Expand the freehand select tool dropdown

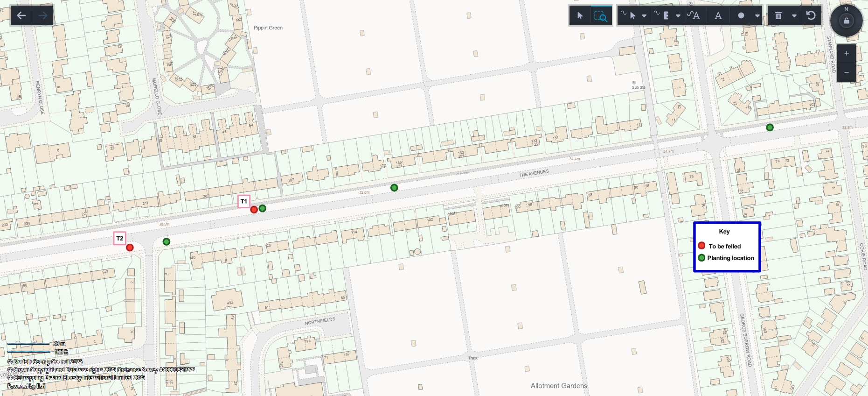click(x=644, y=16)
